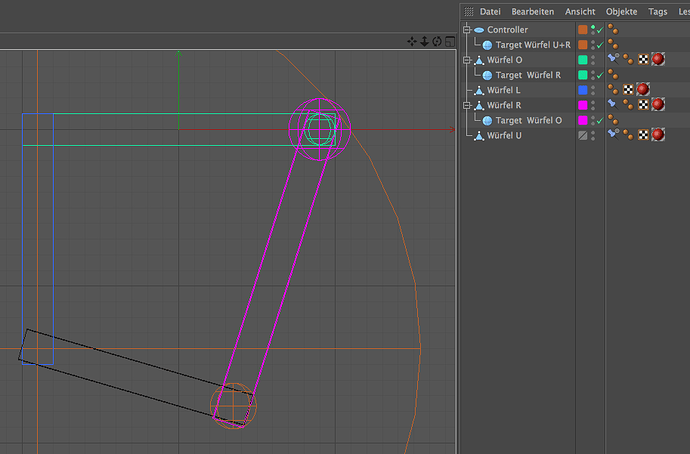The image size is (690, 454).
Task: Click the red X axis arrow tip in viewport
Action: pos(452,129)
